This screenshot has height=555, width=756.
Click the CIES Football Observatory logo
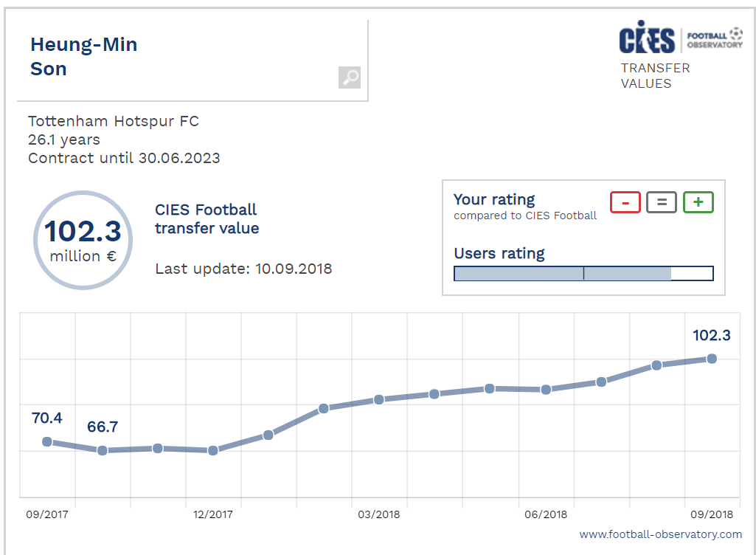tap(681, 40)
